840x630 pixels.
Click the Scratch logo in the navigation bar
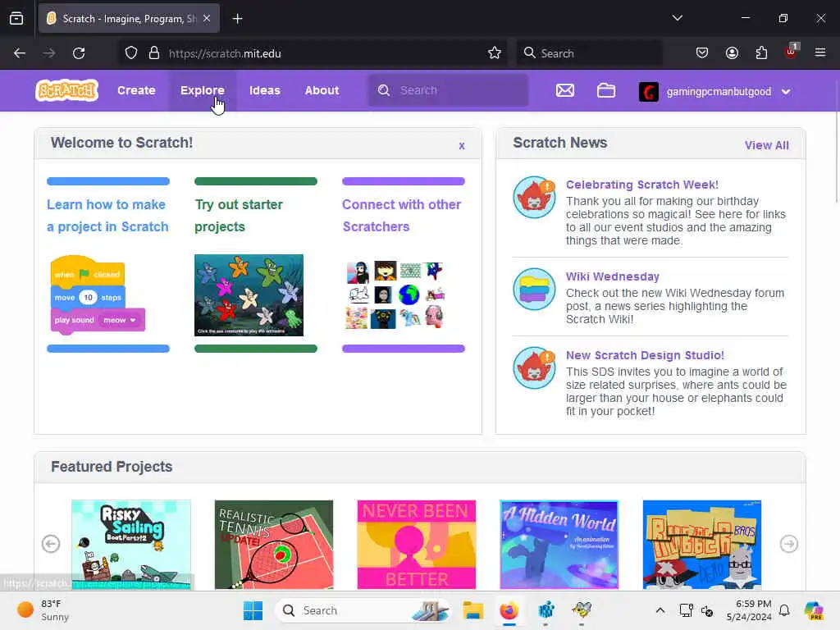coord(67,90)
